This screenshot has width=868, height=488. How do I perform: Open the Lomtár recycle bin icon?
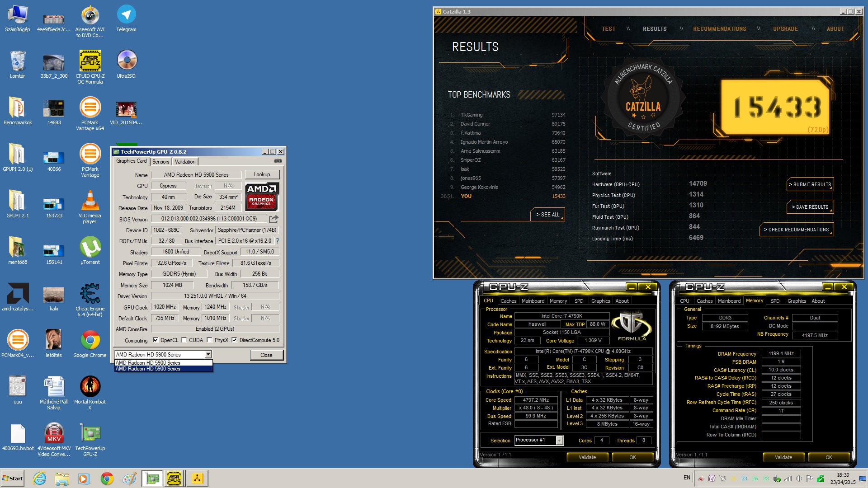[x=17, y=64]
